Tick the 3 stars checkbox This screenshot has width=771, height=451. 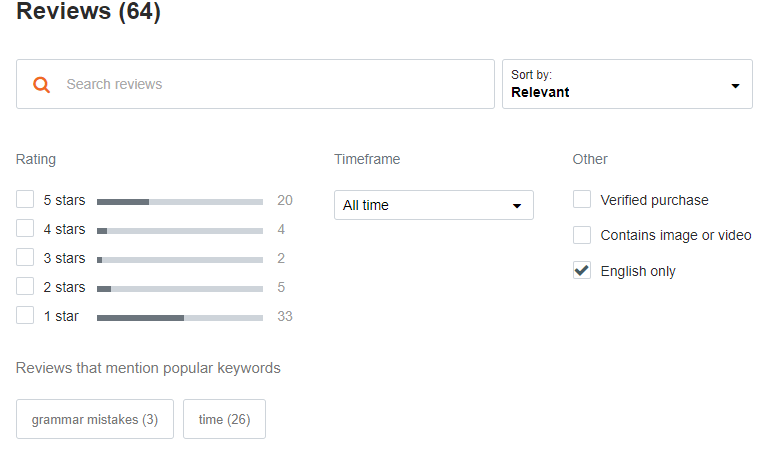25,257
